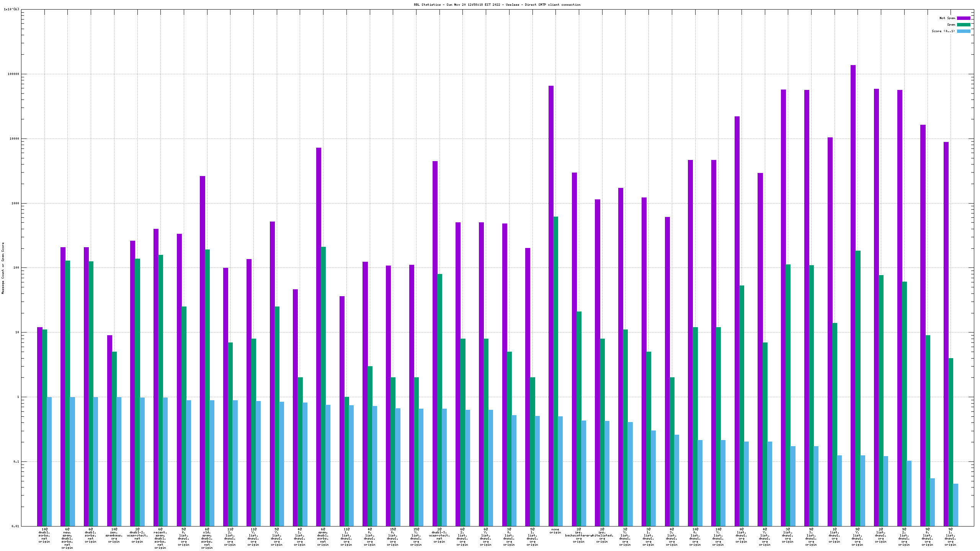
Task: Click the ips.backscatterer.org origin label
Action: pos(578,535)
